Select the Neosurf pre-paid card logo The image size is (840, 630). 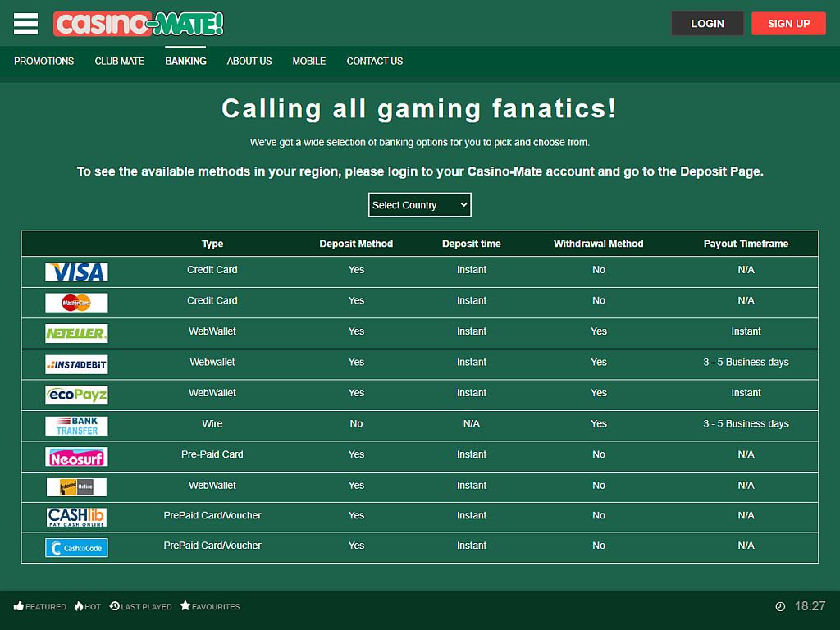click(76, 456)
